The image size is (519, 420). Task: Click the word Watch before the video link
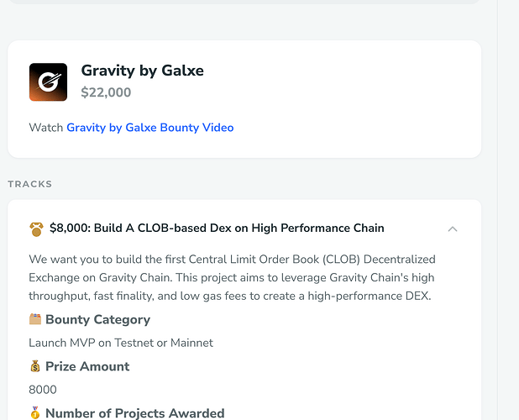coord(46,128)
